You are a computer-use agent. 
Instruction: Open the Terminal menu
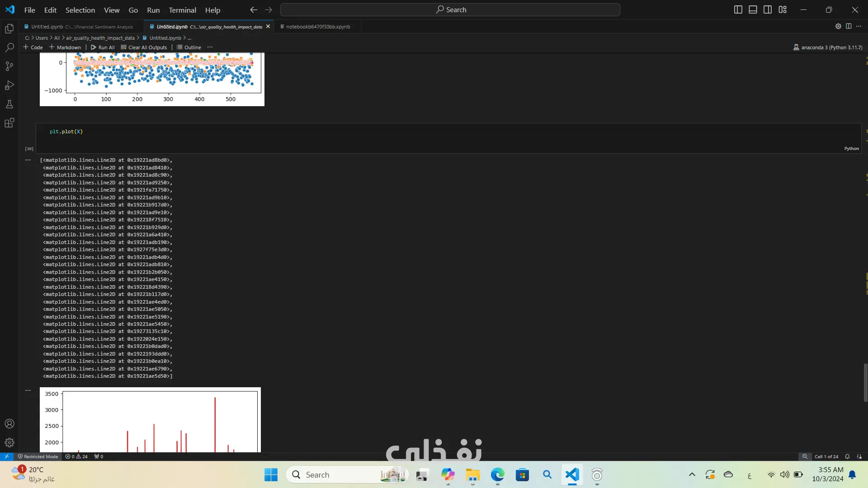(x=182, y=10)
